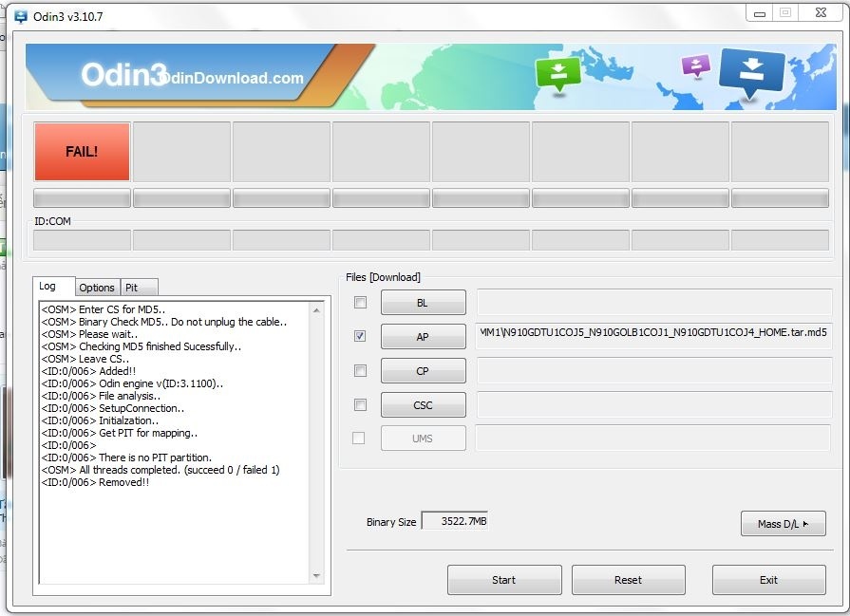
Task: Close the Odin3 window
Action: 821,13
